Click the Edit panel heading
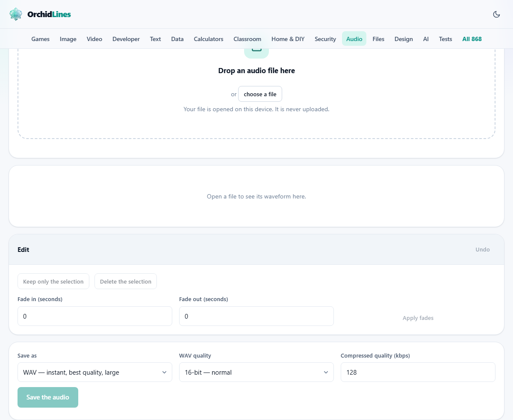This screenshot has width=513, height=420. 24,249
